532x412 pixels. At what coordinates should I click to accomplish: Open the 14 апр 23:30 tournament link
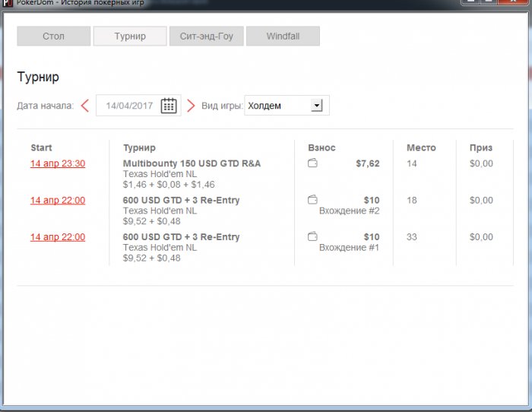[58, 163]
